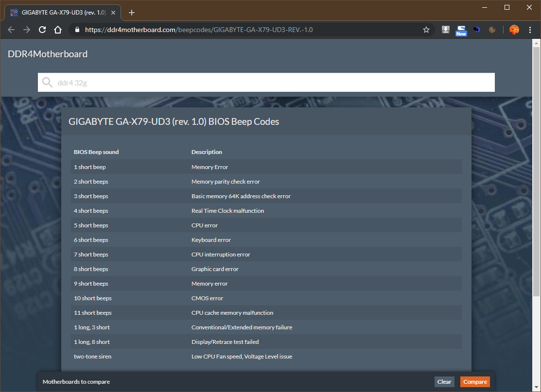Viewport: 541px width, 392px height.
Task: Click the 'Description' column header
Action: click(207, 152)
